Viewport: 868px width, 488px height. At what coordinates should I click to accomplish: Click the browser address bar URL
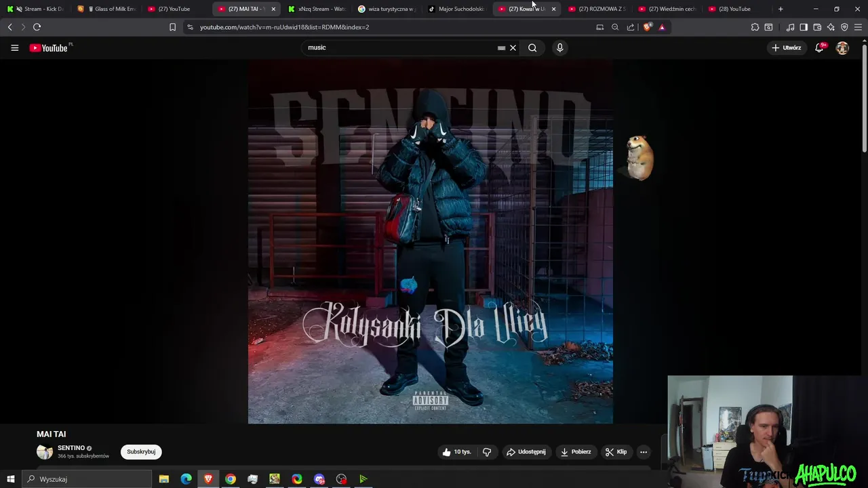pos(285,27)
